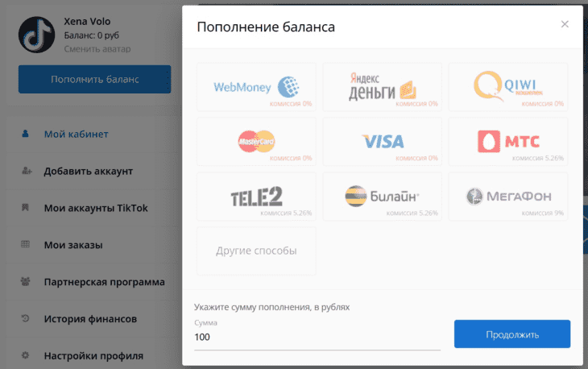Click the Сменить аватар link
This screenshot has height=369, width=588.
(x=97, y=49)
